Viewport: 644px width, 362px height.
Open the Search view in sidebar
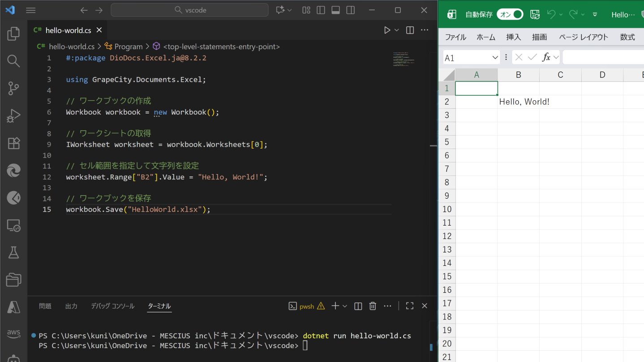pyautogui.click(x=13, y=61)
